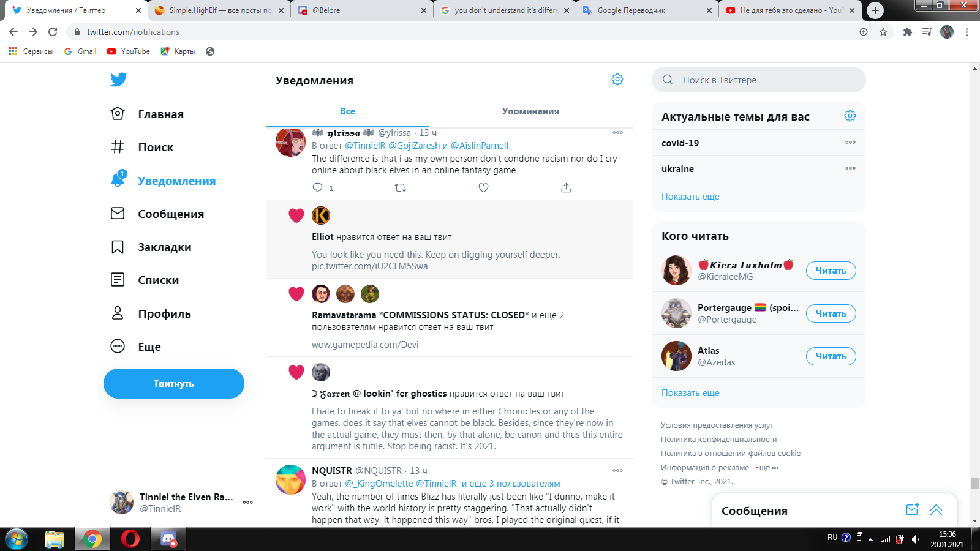Switch to the Все tab
Viewport: 980px width, 551px height.
click(x=347, y=111)
